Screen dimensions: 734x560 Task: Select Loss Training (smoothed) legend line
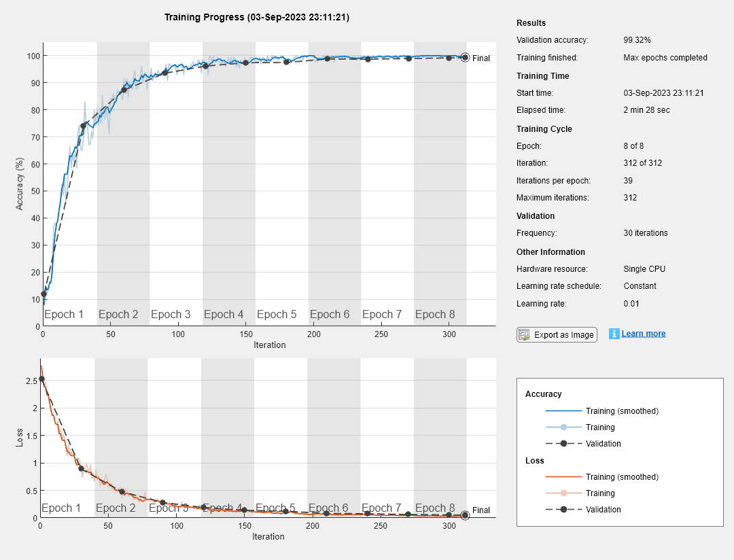tap(563, 477)
